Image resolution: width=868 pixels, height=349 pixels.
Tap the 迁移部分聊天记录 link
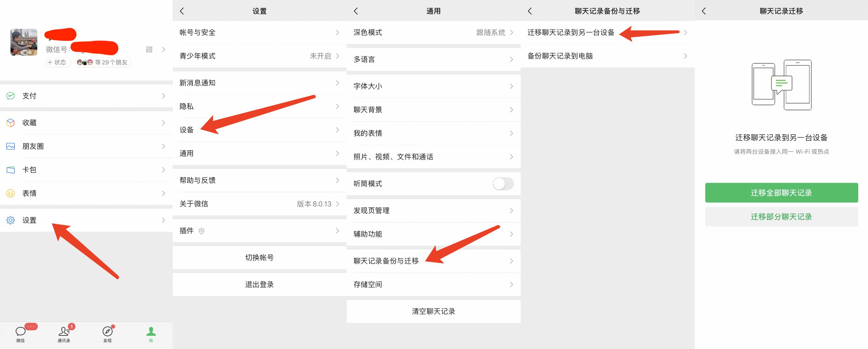pyautogui.click(x=781, y=217)
